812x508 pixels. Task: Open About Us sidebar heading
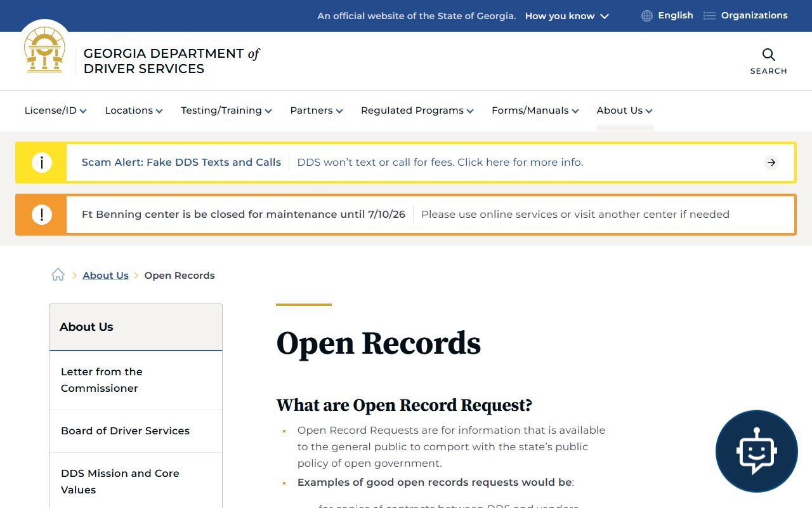[x=136, y=327]
